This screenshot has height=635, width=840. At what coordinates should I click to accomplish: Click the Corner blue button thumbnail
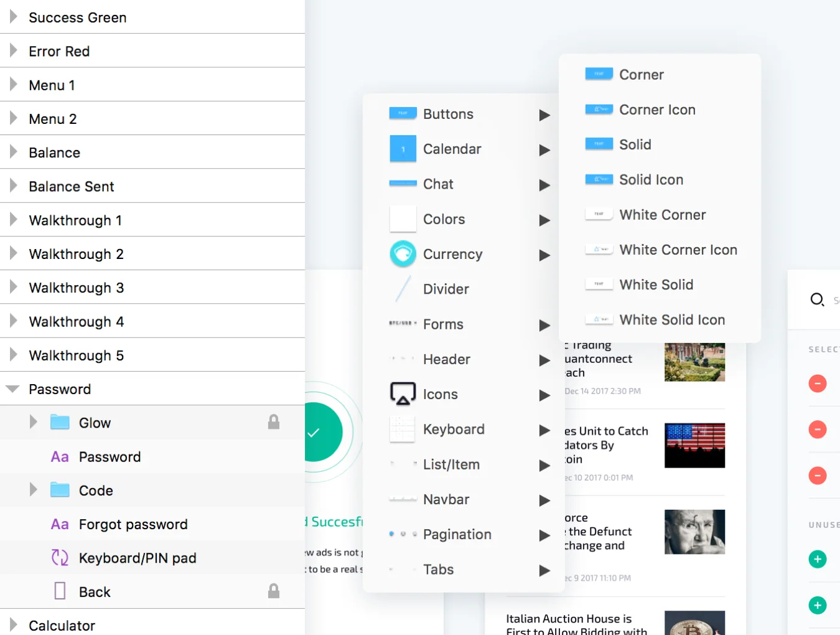point(599,73)
